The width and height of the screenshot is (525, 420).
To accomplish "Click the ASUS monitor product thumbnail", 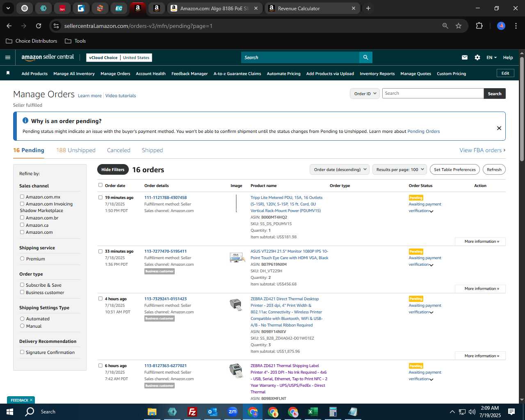I will 237,258.
